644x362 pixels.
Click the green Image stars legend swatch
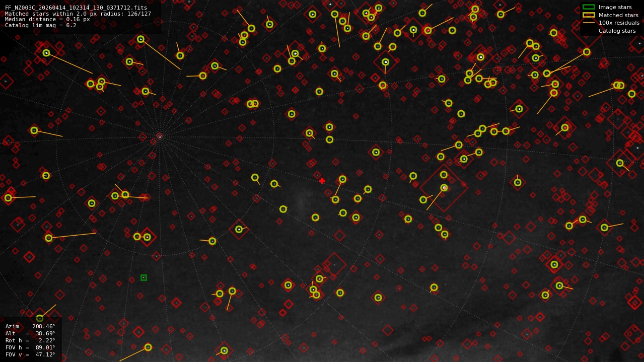click(x=589, y=7)
